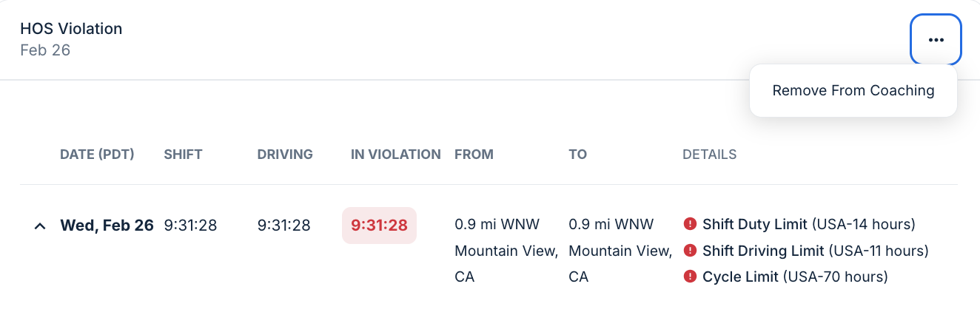Select Remove From Coaching menu option
Screen dimensions: 980x315
[853, 91]
